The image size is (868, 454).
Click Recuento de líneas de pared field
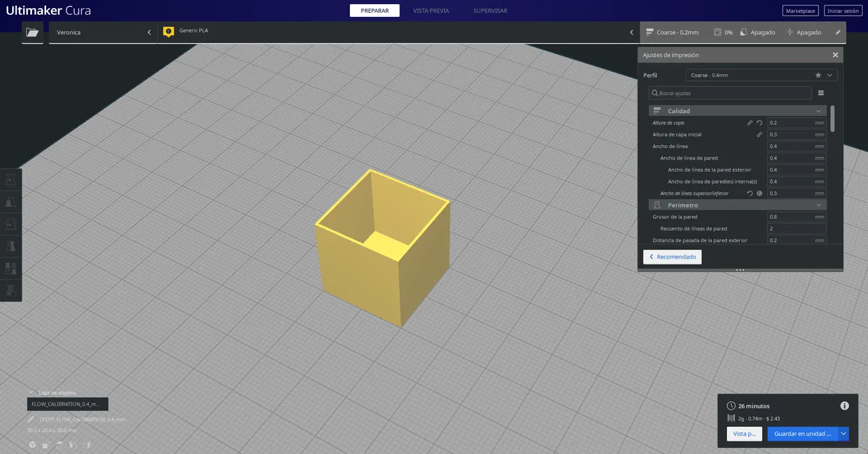click(797, 229)
